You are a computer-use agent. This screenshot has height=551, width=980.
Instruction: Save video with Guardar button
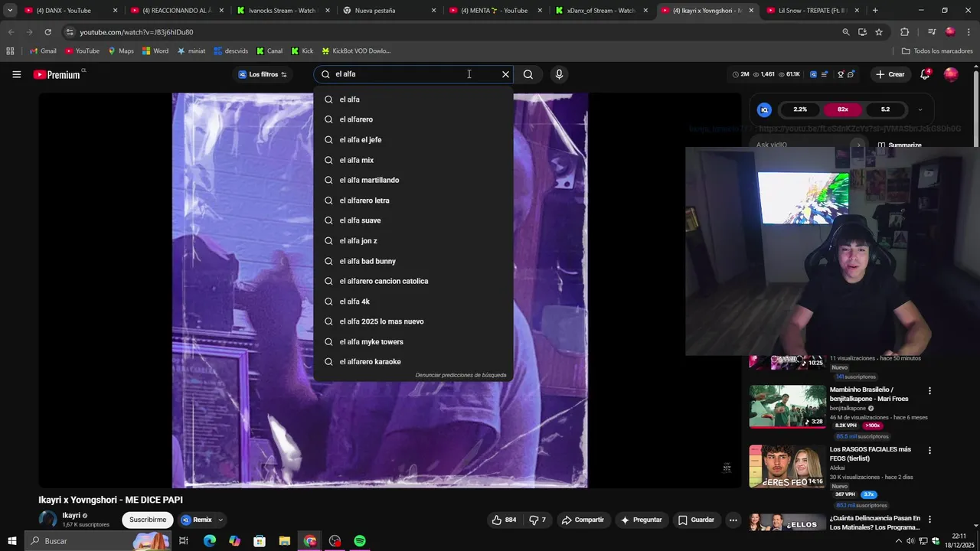(x=696, y=520)
